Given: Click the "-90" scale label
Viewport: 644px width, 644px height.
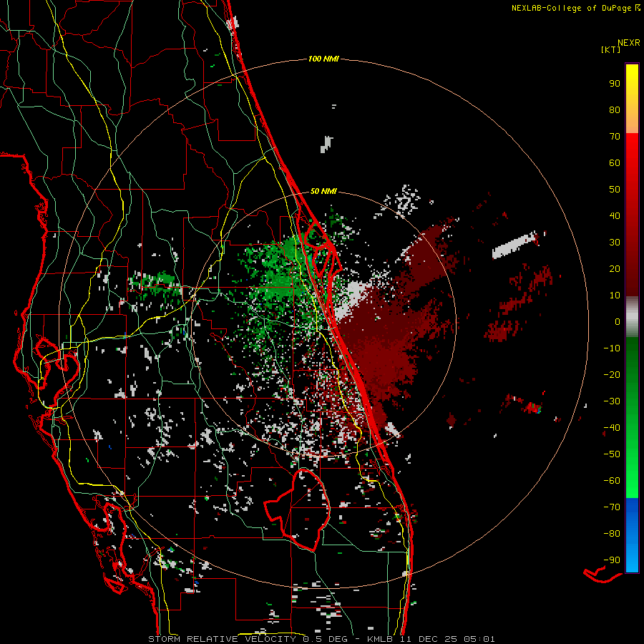Looking at the screenshot, I should click(612, 560).
